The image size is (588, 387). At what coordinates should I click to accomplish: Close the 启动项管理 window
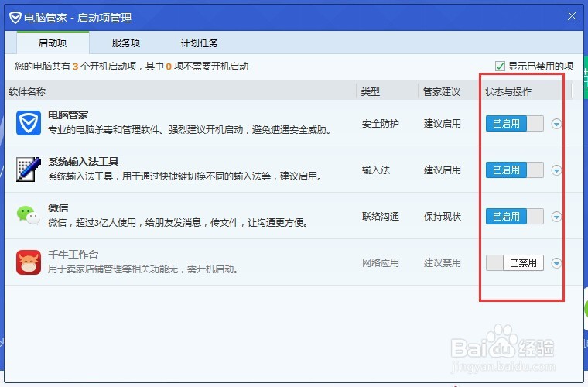coord(572,16)
